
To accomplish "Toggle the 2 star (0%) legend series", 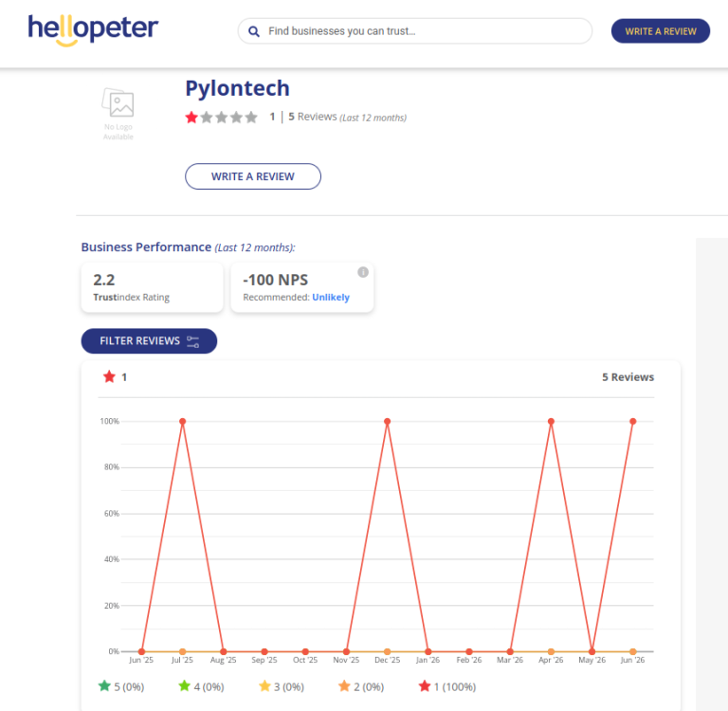I will pyautogui.click(x=361, y=686).
